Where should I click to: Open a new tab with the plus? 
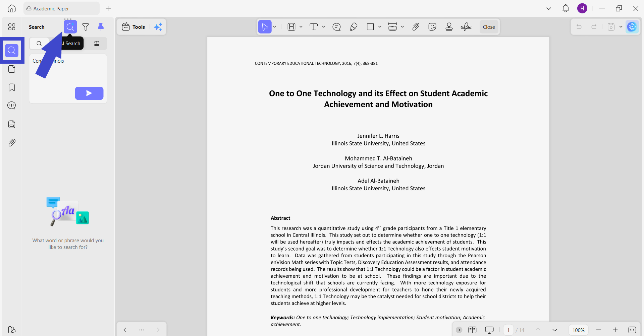(108, 8)
